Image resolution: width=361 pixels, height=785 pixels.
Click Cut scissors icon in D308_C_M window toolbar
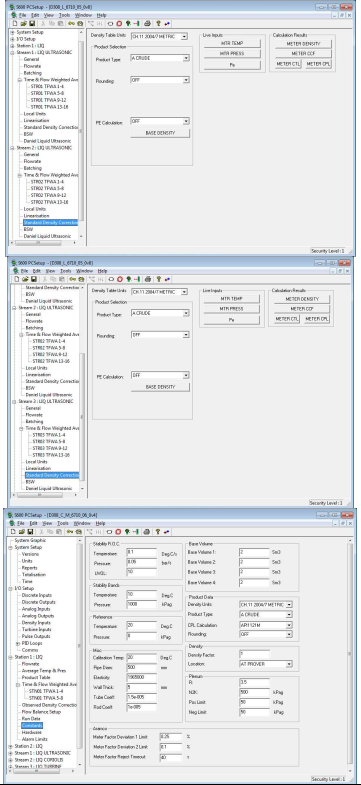43,531
